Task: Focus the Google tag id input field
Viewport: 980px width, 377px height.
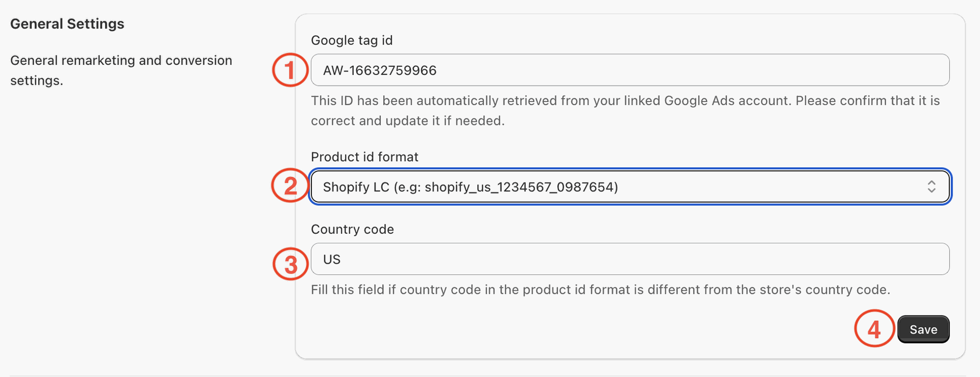Action: [x=629, y=70]
